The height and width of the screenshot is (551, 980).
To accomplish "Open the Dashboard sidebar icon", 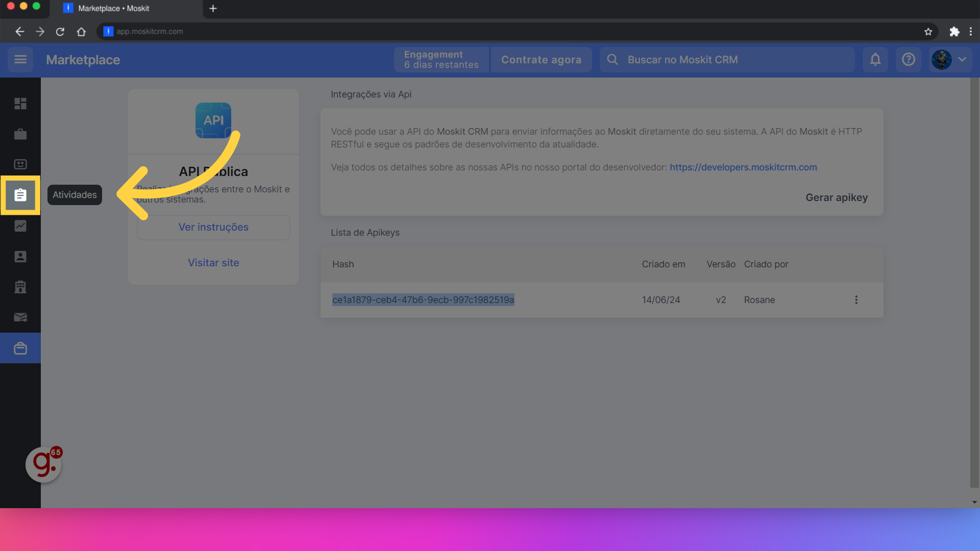I will [20, 104].
